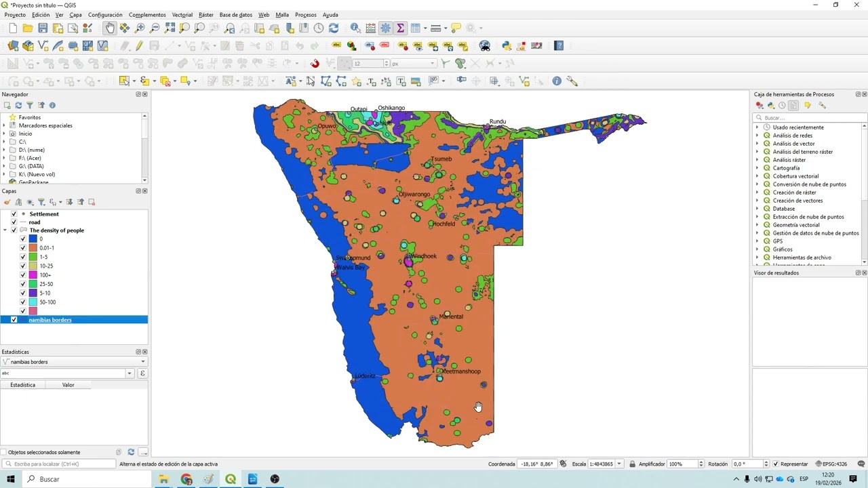The width and height of the screenshot is (868, 488).
Task: Toggle visibility of namibias borders layer
Action: 14,320
